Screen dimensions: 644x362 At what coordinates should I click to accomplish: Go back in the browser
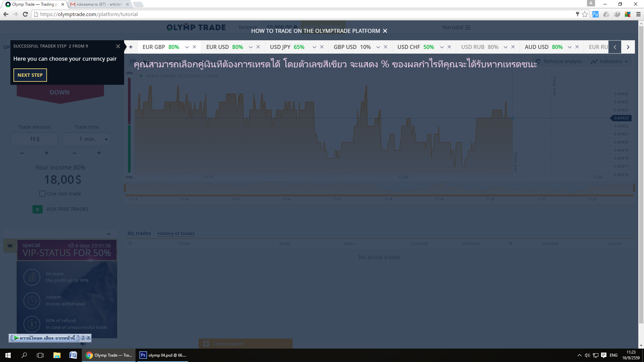pyautogui.click(x=6, y=14)
